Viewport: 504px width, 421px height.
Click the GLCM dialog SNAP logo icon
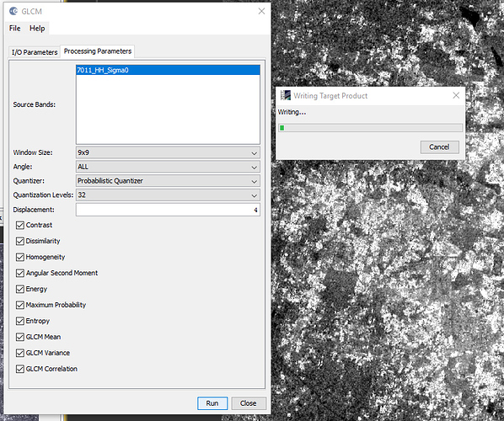tap(13, 11)
